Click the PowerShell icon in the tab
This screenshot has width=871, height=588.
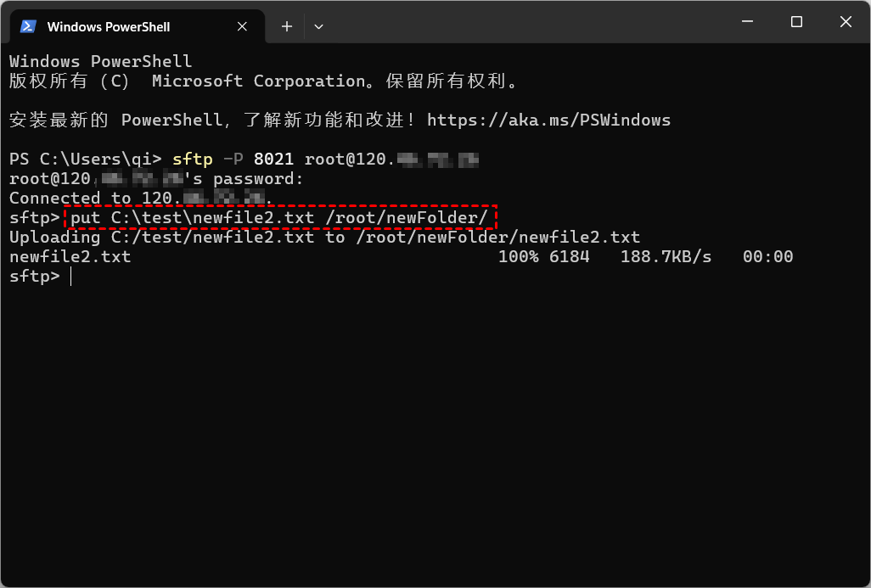tap(28, 26)
